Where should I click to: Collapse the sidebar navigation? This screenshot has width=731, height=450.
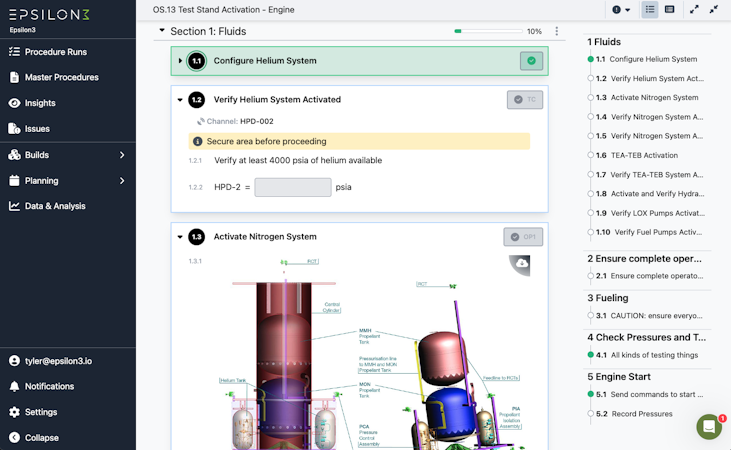pos(41,437)
